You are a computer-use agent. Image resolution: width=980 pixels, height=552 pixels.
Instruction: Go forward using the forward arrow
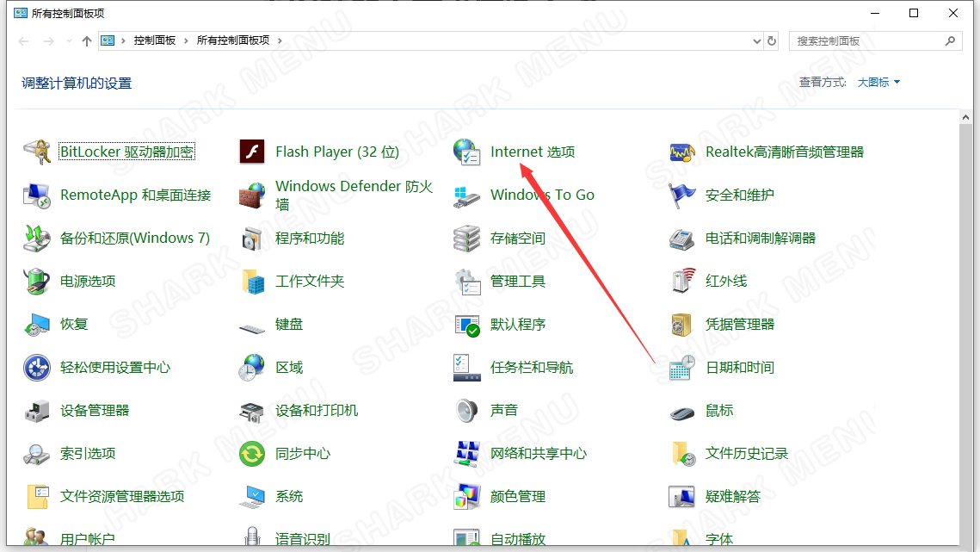[49, 41]
